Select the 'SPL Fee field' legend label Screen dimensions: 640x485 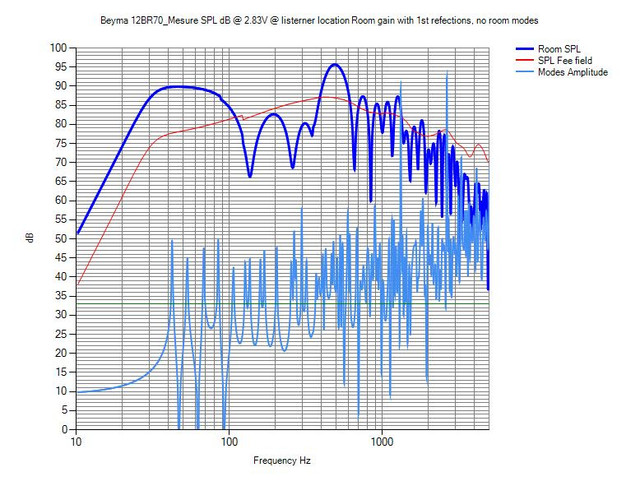tap(565, 60)
